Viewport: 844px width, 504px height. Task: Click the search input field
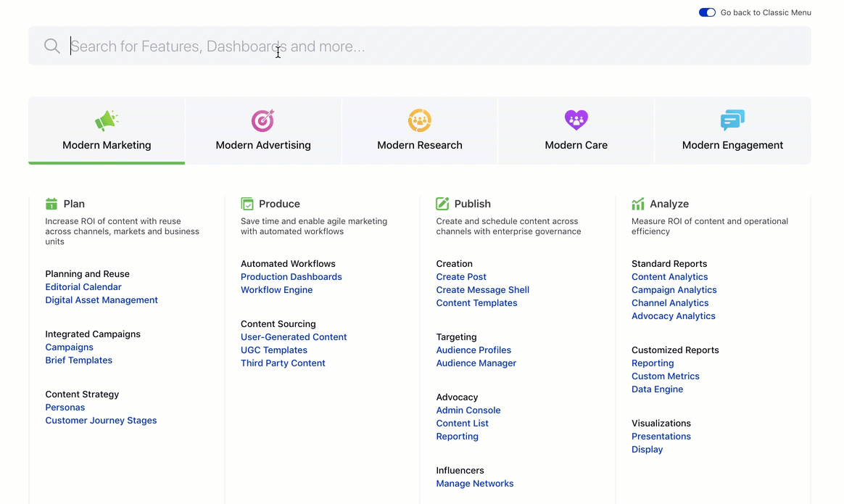coord(290,46)
